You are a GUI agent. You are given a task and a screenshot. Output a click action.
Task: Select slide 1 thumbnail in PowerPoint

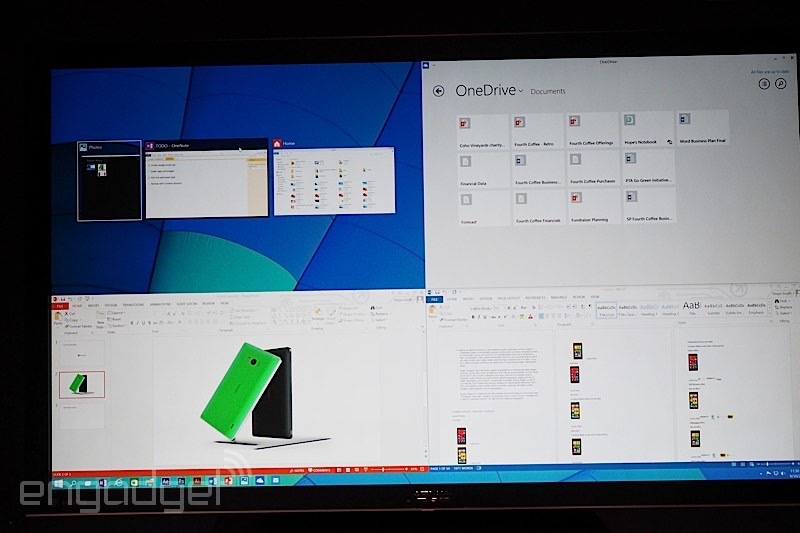click(82, 353)
